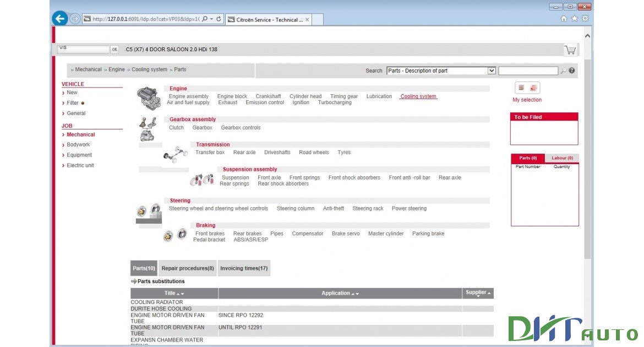Select the Transmission axle illustration

[176, 155]
